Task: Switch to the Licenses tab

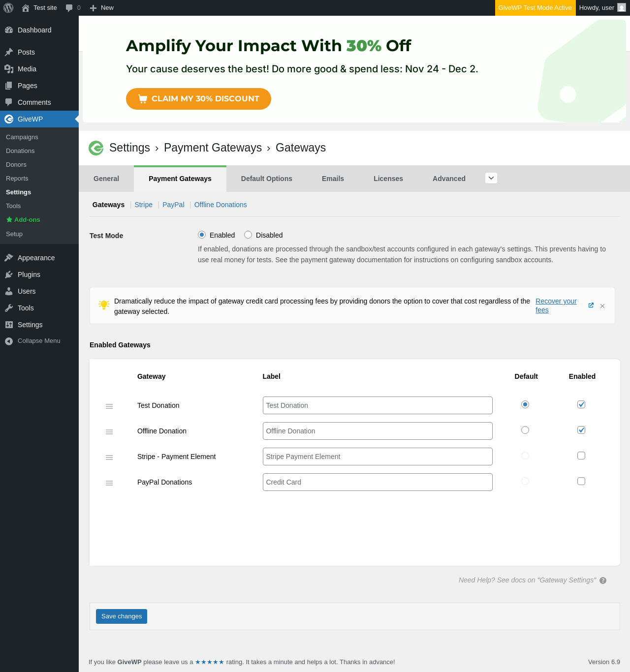Action: tap(388, 179)
